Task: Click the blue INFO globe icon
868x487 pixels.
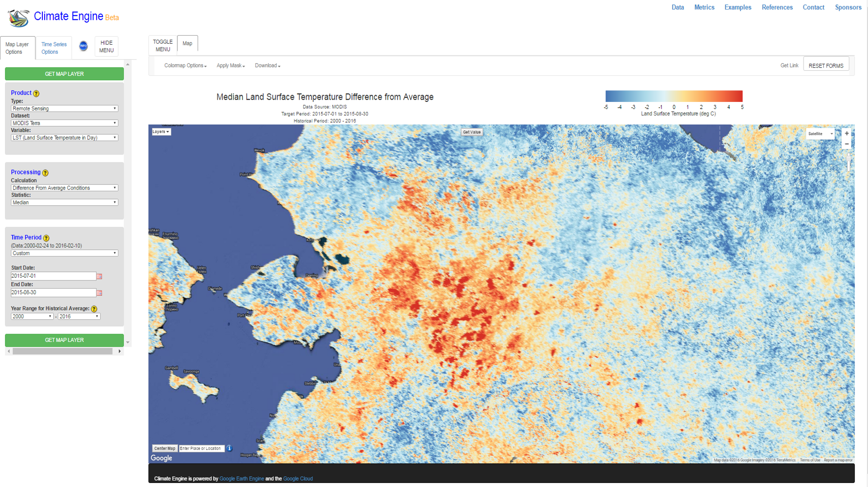Action: pos(83,46)
